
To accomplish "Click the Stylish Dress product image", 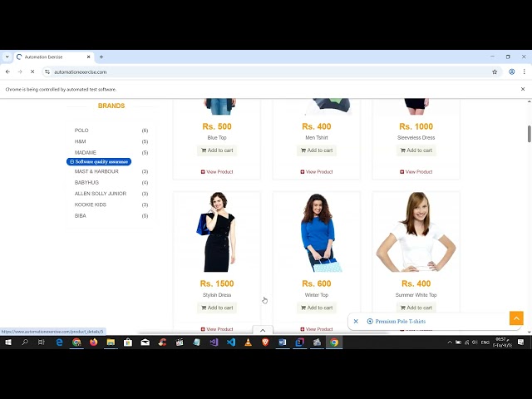I will (x=217, y=232).
